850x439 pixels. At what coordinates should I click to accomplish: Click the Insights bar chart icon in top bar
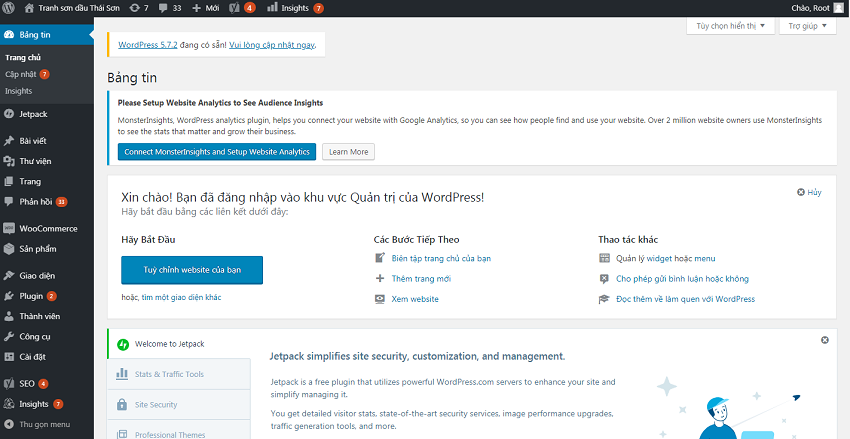(x=272, y=7)
